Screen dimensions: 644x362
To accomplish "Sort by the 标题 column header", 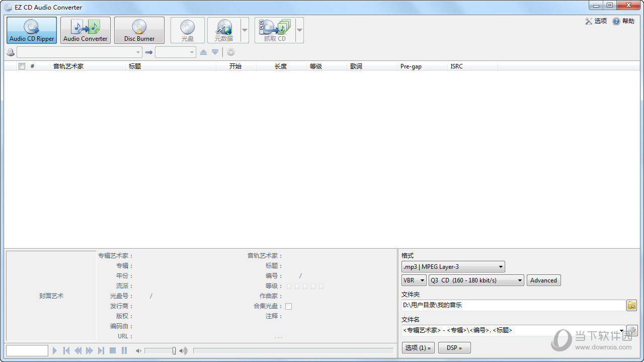I will [x=171, y=66].
